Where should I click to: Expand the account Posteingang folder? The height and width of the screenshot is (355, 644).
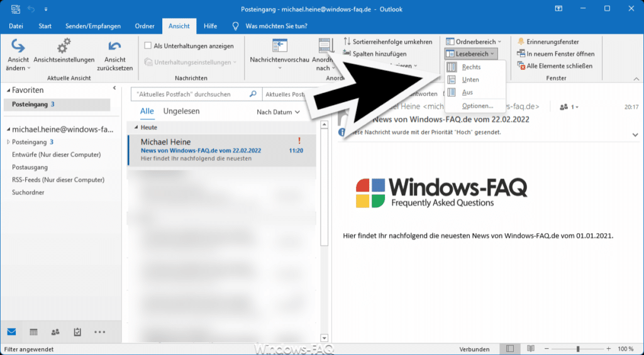coord(8,142)
